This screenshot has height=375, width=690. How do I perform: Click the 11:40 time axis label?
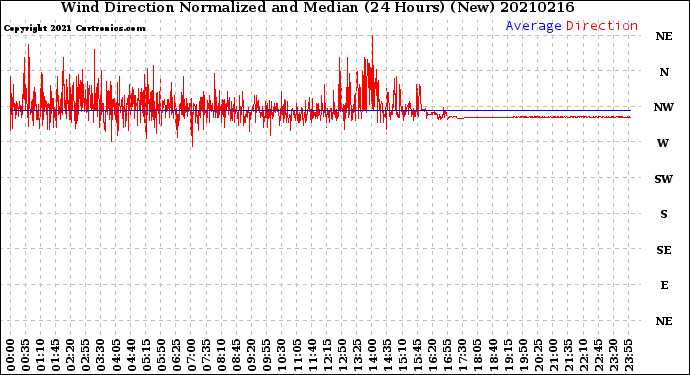(312, 355)
